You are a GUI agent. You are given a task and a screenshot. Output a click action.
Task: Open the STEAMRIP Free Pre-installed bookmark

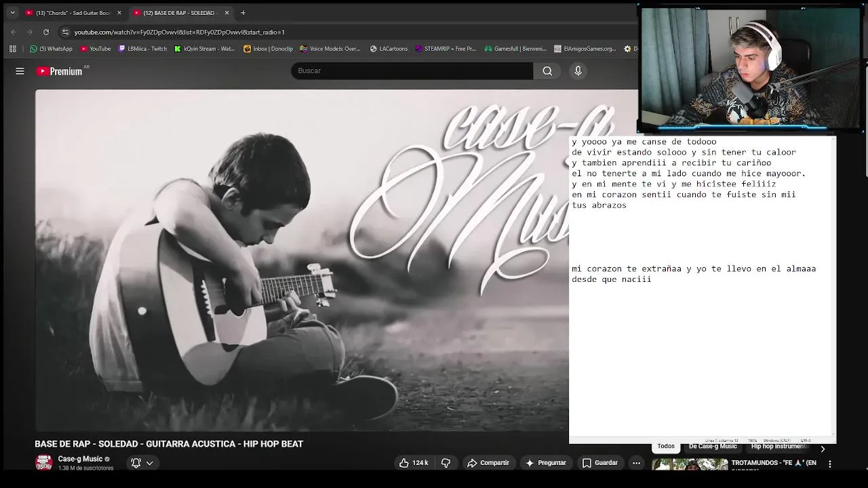click(446, 49)
